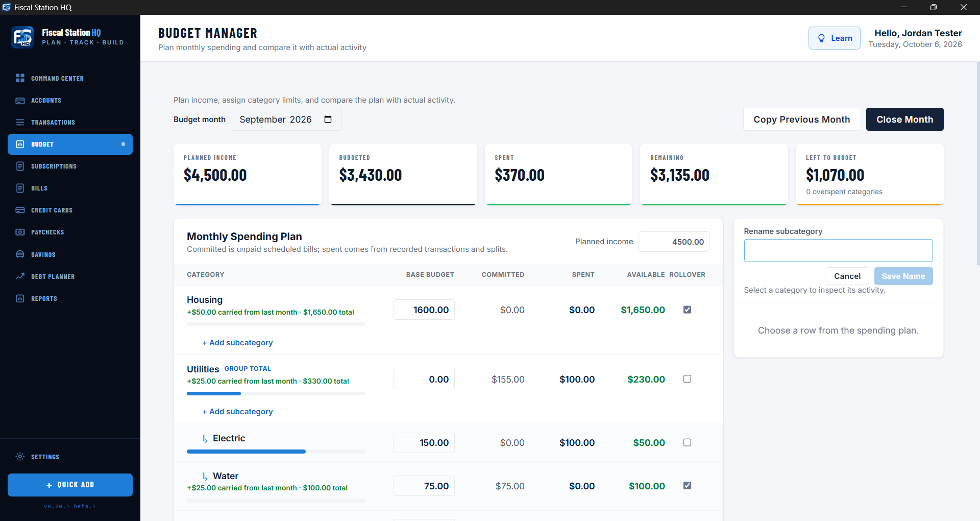The height and width of the screenshot is (521, 980).
Task: Click the lightbulb icon on Learn button
Action: [821, 38]
